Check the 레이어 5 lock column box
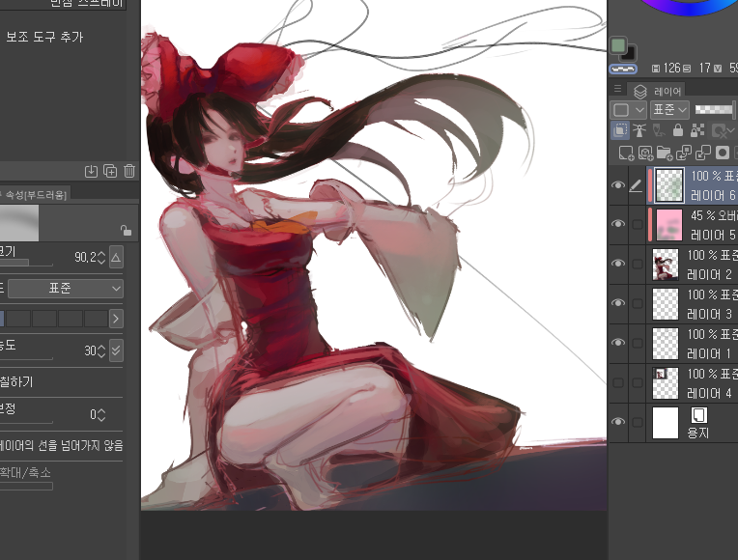 (x=637, y=224)
